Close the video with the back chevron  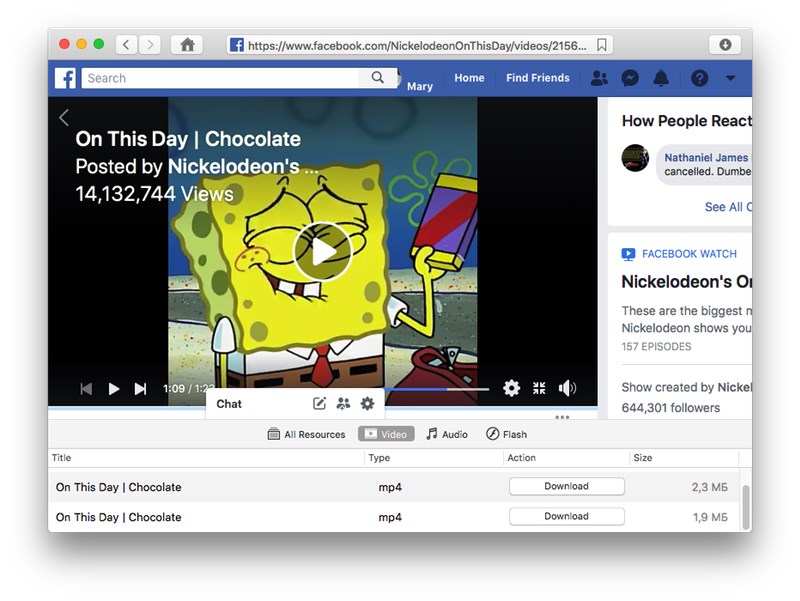click(64, 118)
